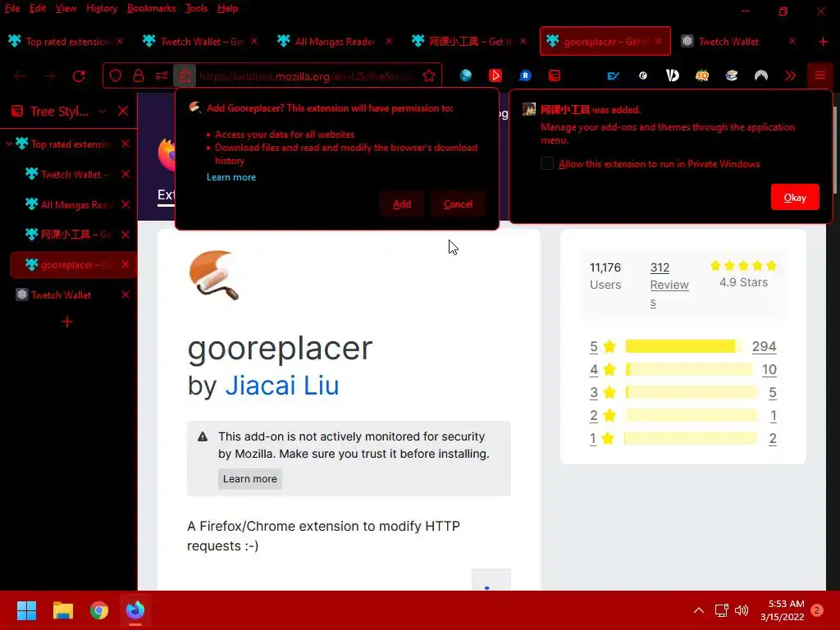Image resolution: width=840 pixels, height=630 pixels.
Task: Add new tab in Tree Style sidebar
Action: pyautogui.click(x=67, y=322)
